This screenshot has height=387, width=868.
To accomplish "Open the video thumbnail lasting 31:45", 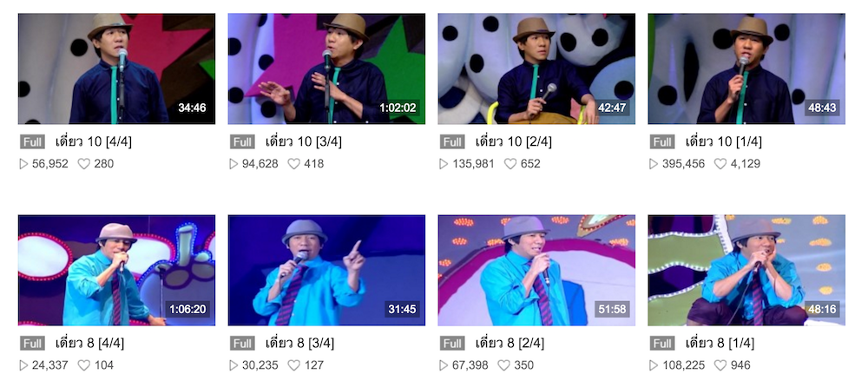I will tap(326, 270).
